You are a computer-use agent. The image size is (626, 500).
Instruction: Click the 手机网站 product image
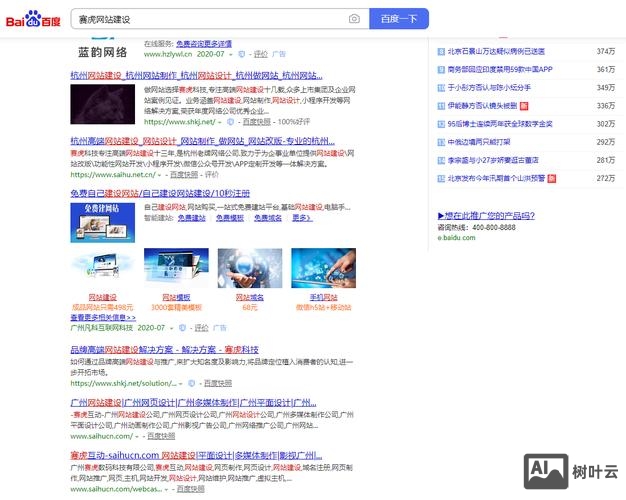coord(323,268)
